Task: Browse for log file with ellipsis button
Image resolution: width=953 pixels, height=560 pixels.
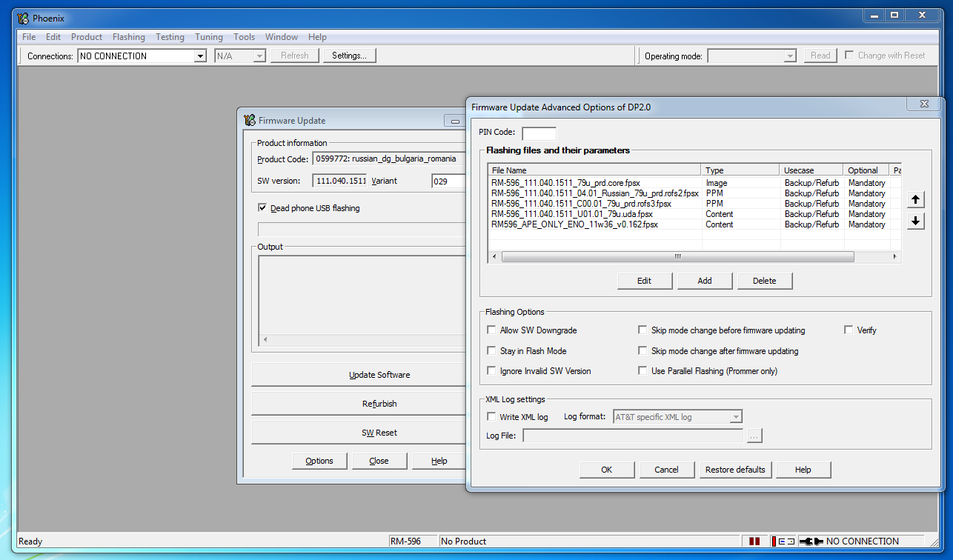Action: 754,436
